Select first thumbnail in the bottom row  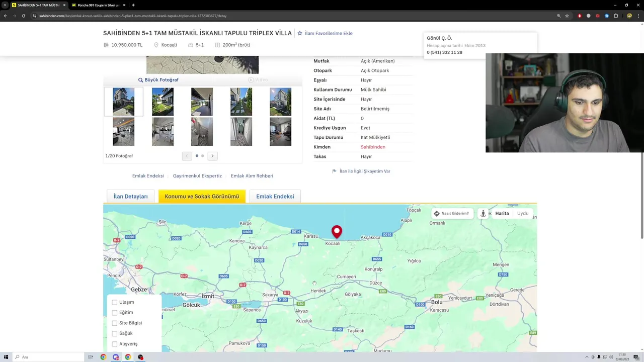[123, 132]
